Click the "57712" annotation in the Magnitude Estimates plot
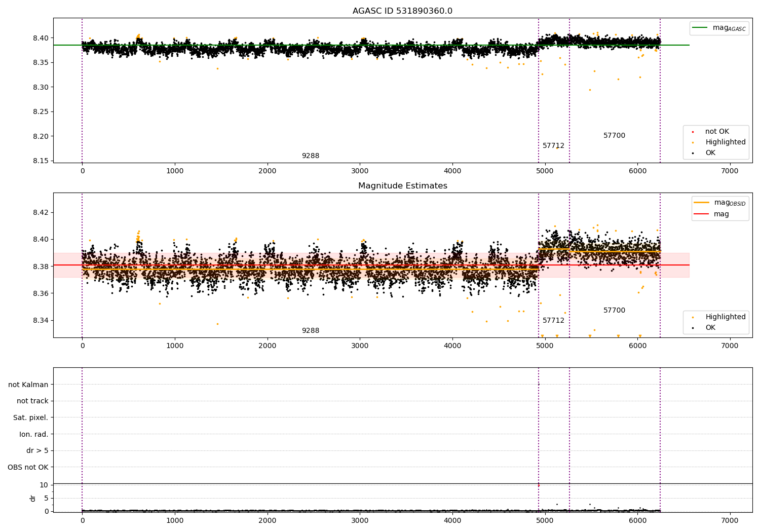 click(553, 321)
